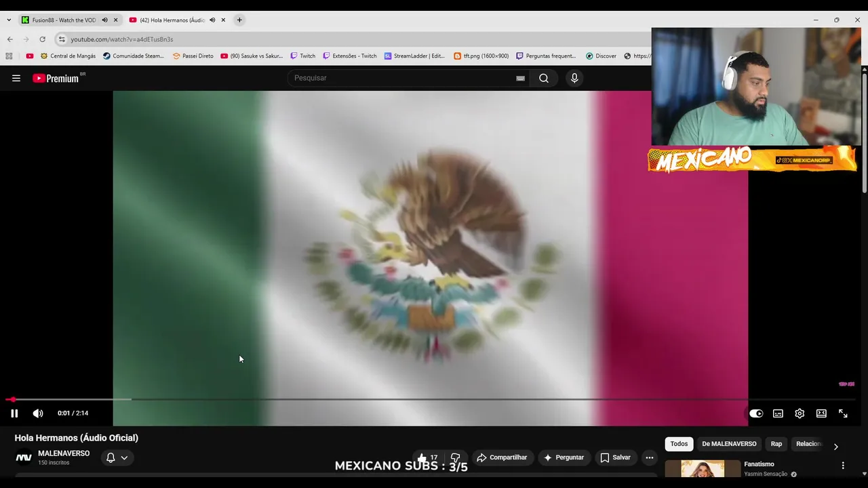
Task: Open Passei Direto bookmark
Action: pos(193,56)
